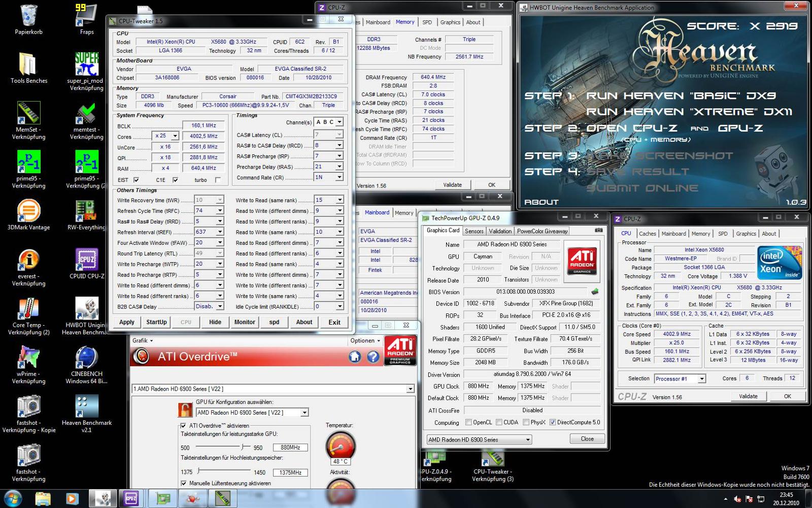Screen dimensions: 812x508
Task: Click the Close button in GPU-Z
Action: [587, 438]
